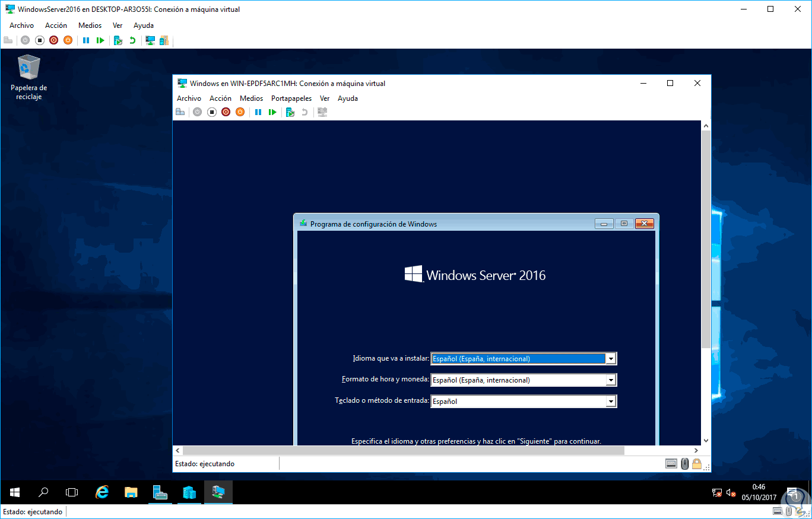Open Task View on the taskbar
This screenshot has width=812, height=519.
(72, 492)
